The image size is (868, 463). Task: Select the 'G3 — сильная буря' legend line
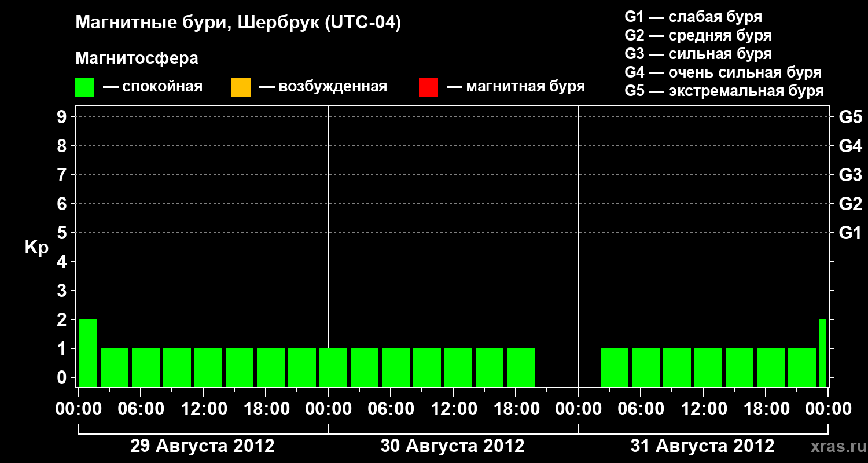(x=698, y=54)
